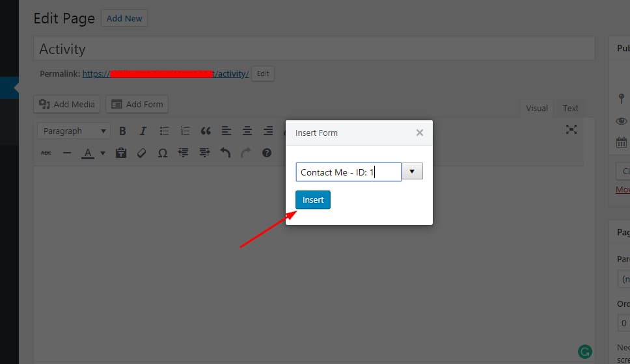The height and width of the screenshot is (364, 630).
Task: Toggle paste as text mode
Action: tap(121, 153)
